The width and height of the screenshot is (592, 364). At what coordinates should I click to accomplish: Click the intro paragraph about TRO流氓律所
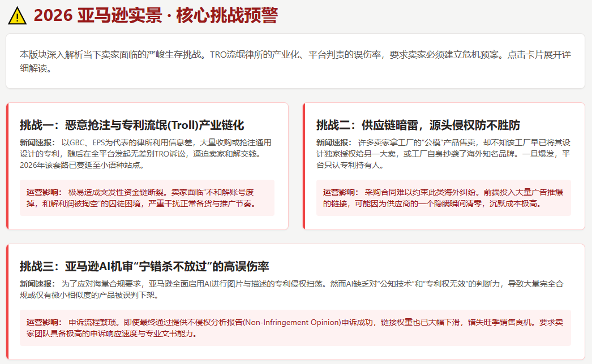[x=295, y=62]
